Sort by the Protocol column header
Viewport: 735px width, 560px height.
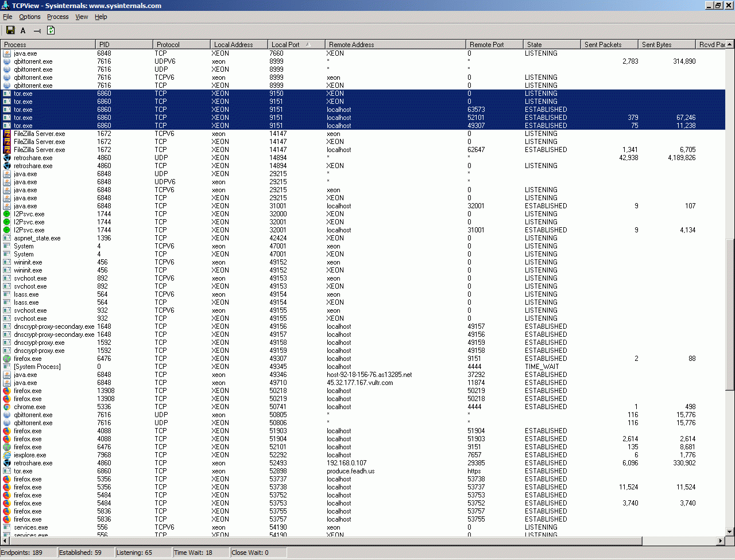(x=181, y=44)
